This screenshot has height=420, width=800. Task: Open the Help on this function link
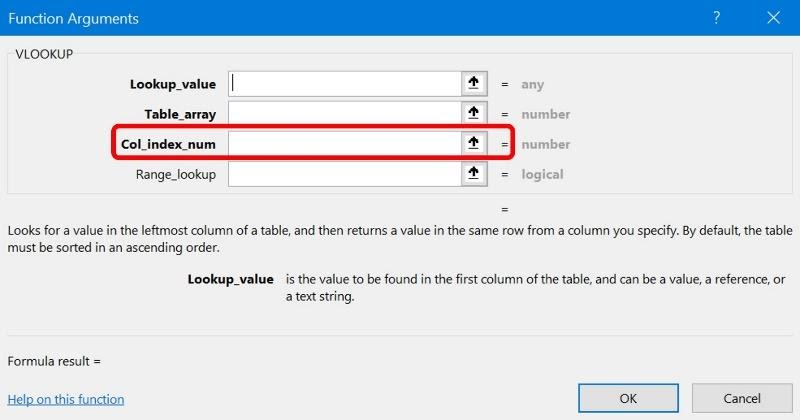click(66, 399)
